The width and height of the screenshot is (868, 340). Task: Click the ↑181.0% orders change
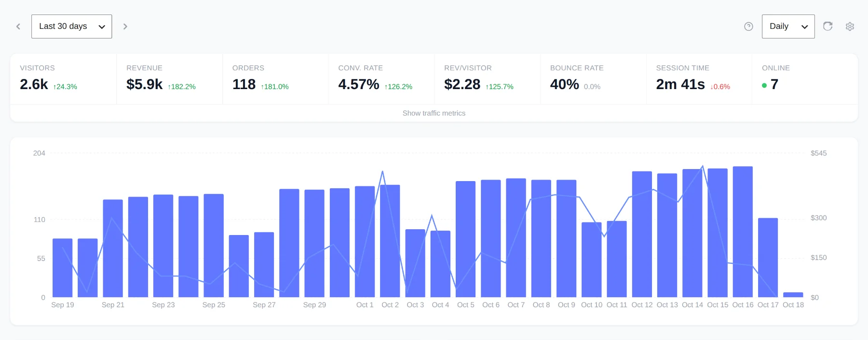pyautogui.click(x=275, y=87)
